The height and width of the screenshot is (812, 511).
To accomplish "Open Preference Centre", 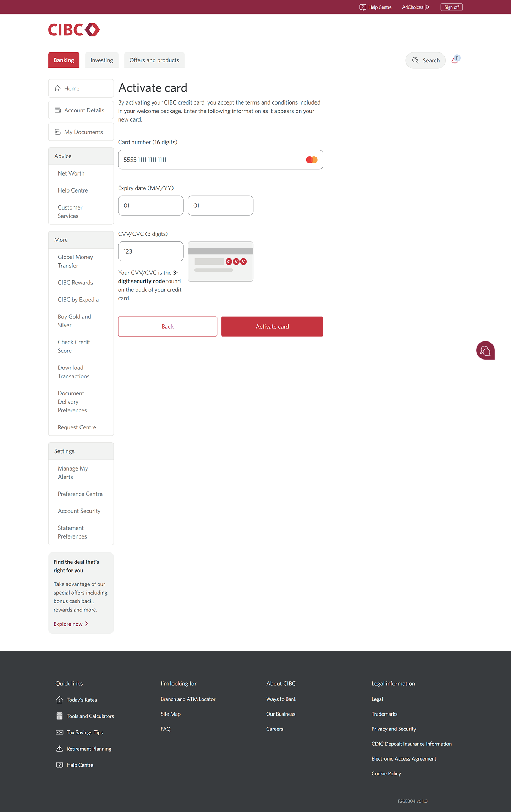I will tap(80, 494).
